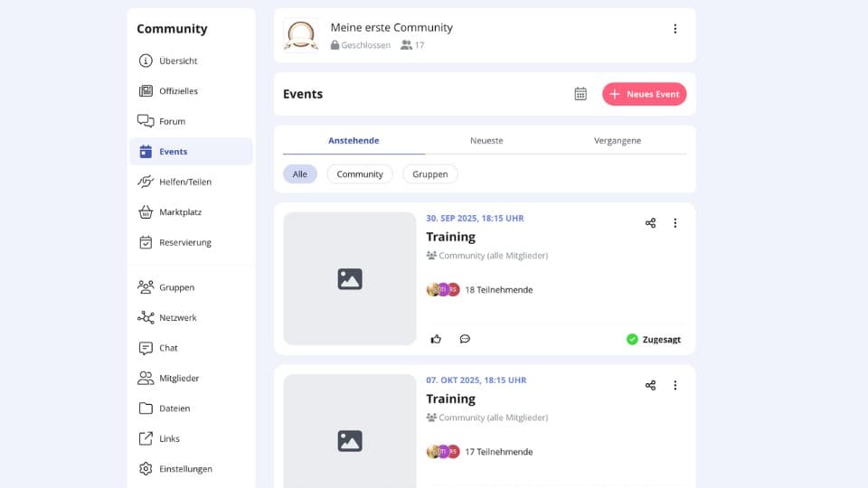
Task: Click the Geschlossen status label
Action: coord(361,45)
